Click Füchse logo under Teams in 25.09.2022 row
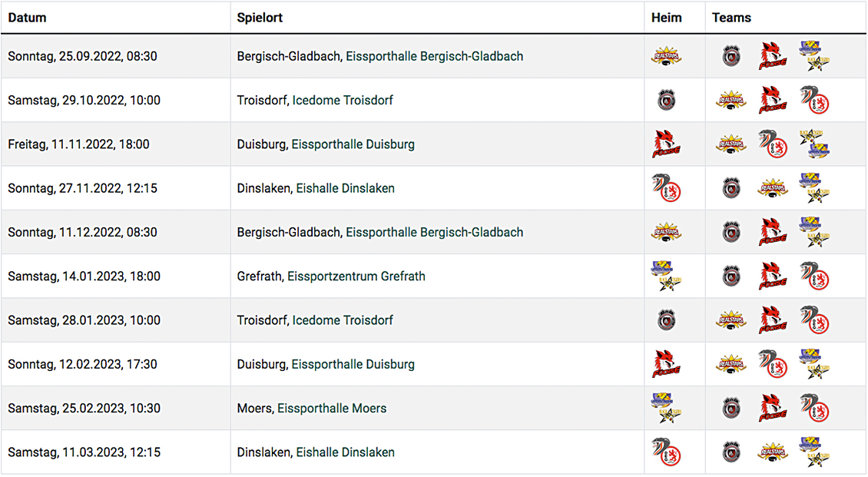Image resolution: width=868 pixels, height=477 pixels. 773,56
